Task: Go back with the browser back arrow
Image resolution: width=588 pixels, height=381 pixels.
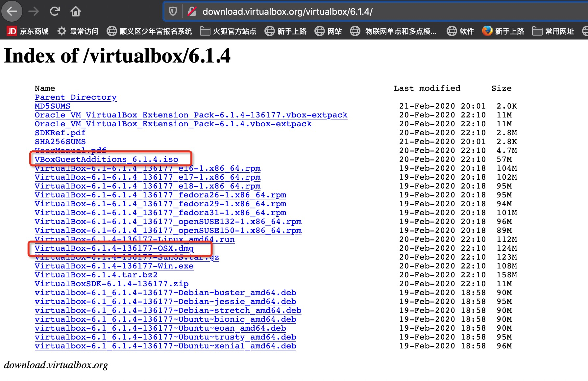Action: click(x=12, y=12)
